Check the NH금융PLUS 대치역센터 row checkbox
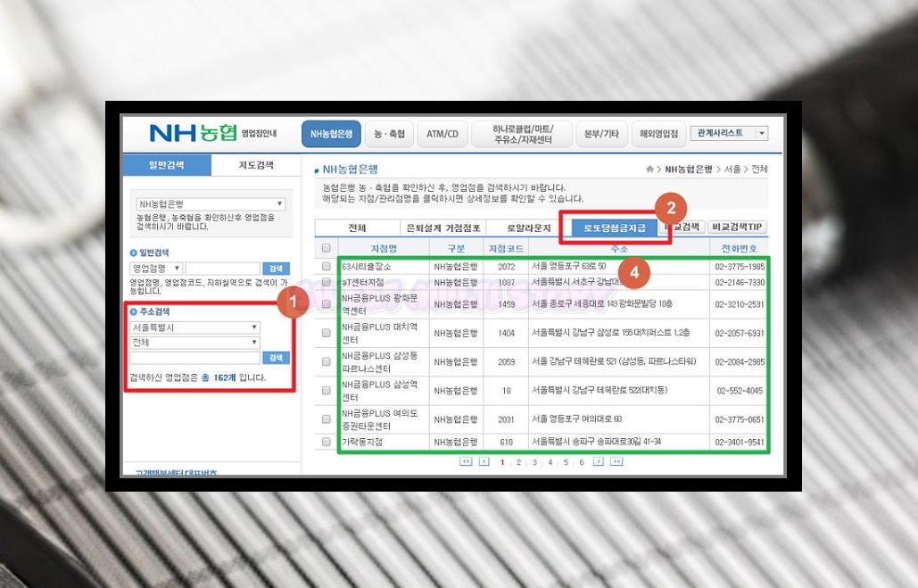918x588 pixels. point(327,333)
